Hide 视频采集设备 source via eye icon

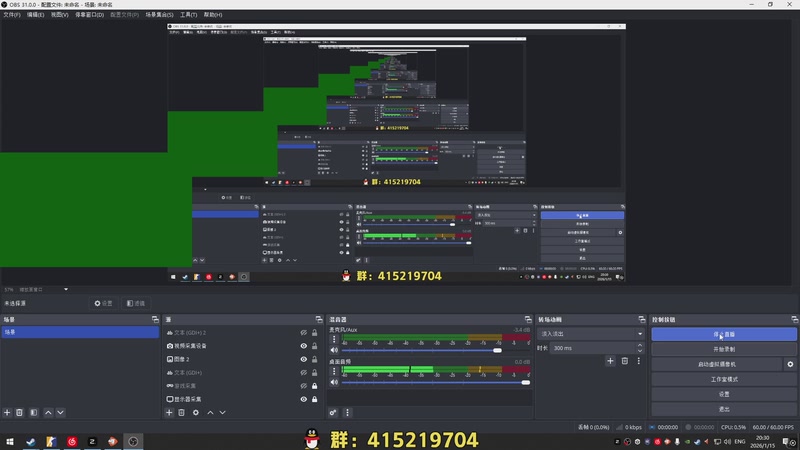coord(304,346)
